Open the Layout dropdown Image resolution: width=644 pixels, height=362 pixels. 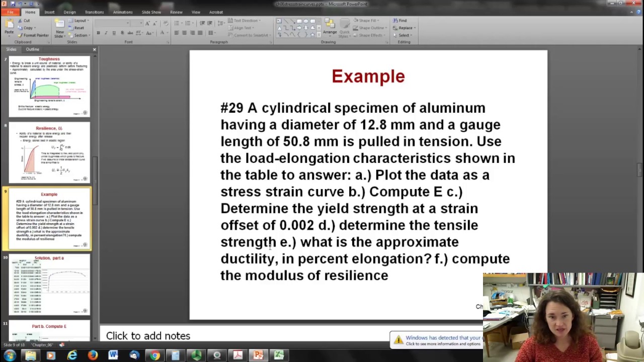79,21
